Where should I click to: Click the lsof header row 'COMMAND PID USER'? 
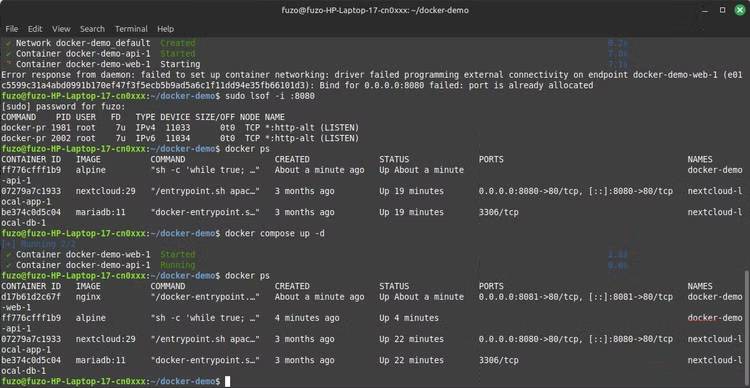pyautogui.click(x=143, y=117)
